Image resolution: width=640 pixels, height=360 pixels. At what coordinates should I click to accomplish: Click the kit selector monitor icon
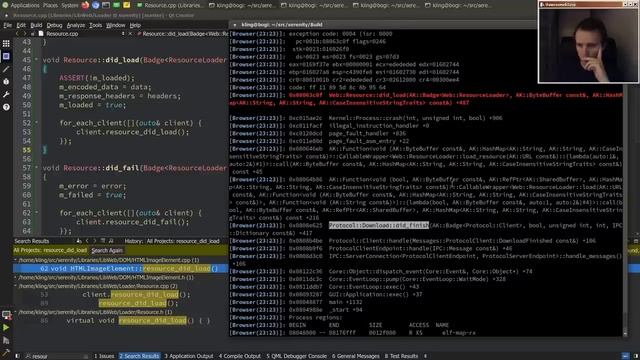6,315
